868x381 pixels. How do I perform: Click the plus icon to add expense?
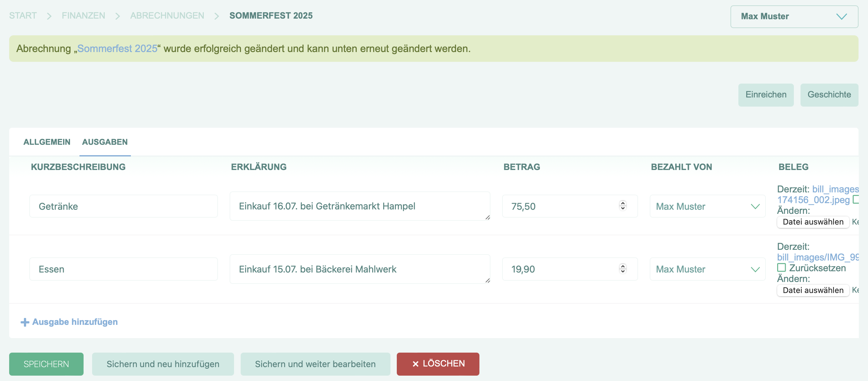[x=25, y=322]
